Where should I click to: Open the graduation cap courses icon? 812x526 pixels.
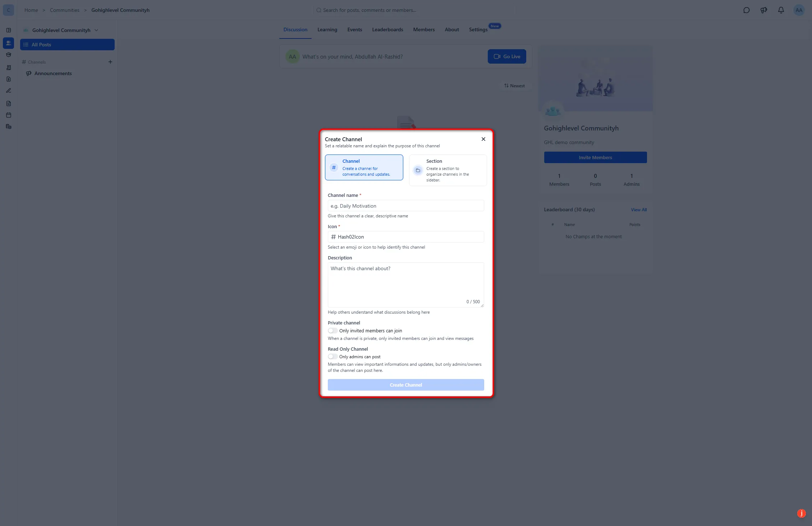point(9,55)
